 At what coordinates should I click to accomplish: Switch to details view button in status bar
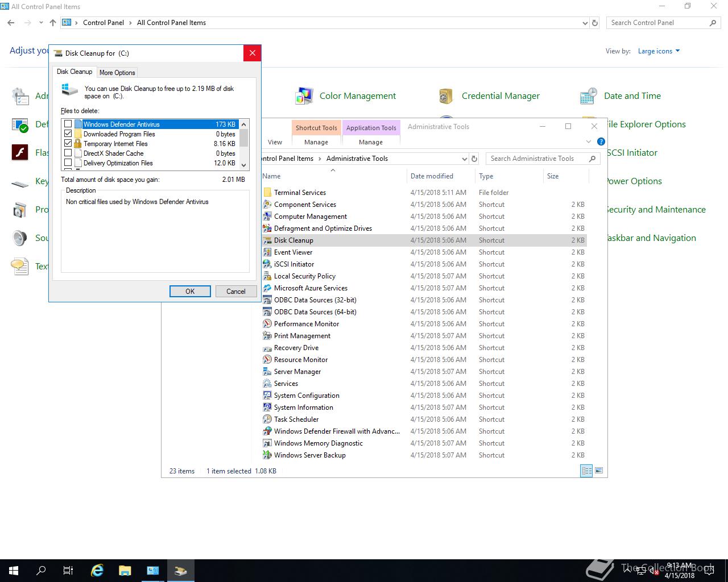click(586, 471)
